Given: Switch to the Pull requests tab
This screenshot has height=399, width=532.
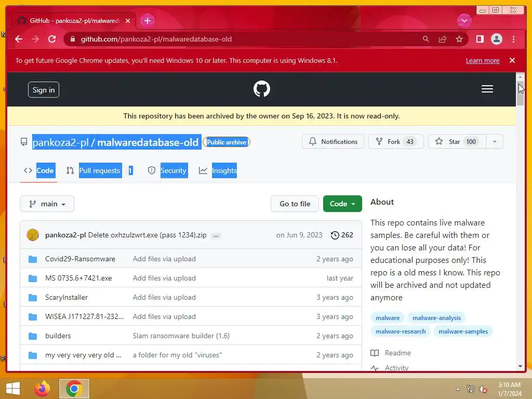Looking at the screenshot, I should pyautogui.click(x=99, y=170).
